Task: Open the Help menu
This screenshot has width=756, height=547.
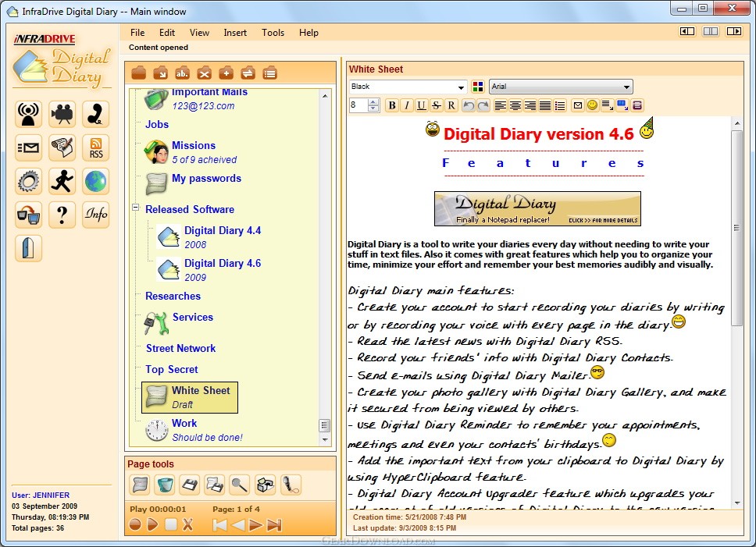Action: (308, 32)
